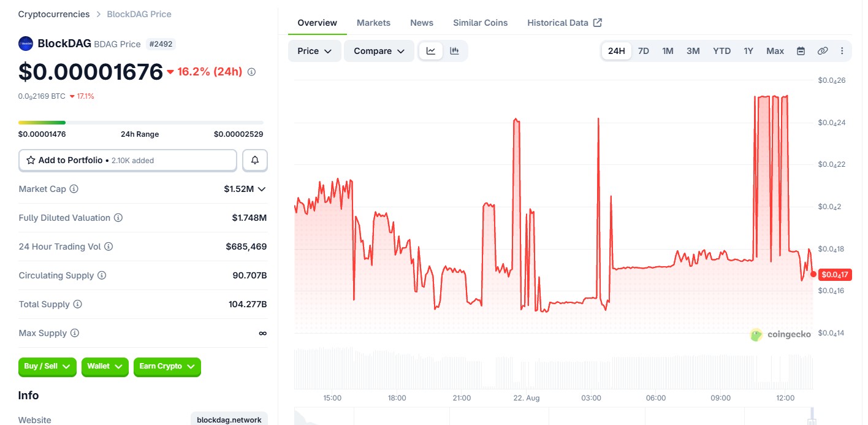
Task: Switch to the Overview tab
Action: point(318,23)
